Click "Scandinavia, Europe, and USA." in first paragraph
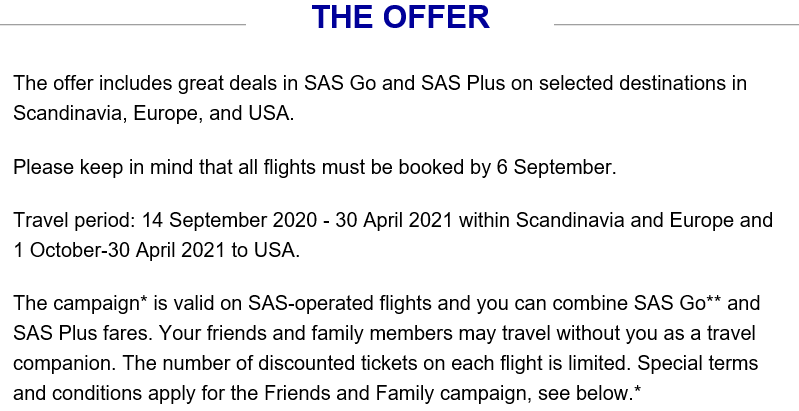 pos(154,113)
